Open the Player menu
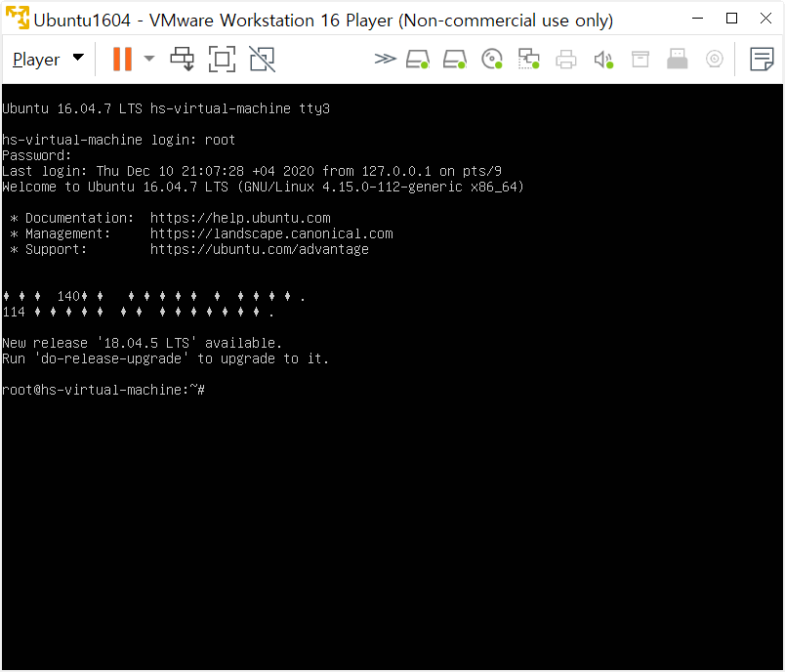 tap(48, 59)
